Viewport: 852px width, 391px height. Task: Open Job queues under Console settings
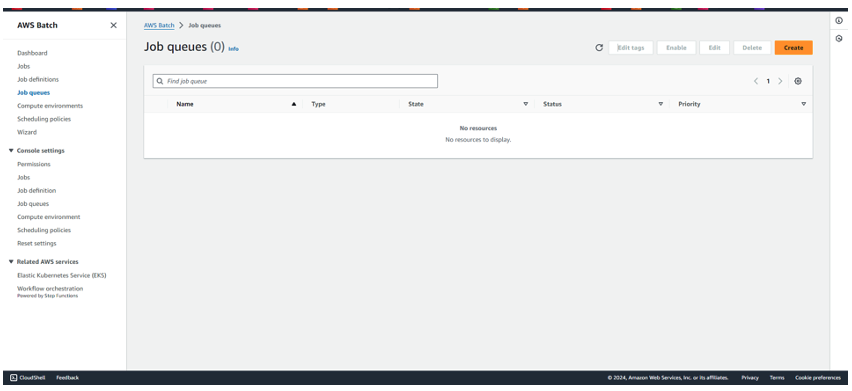click(x=33, y=204)
